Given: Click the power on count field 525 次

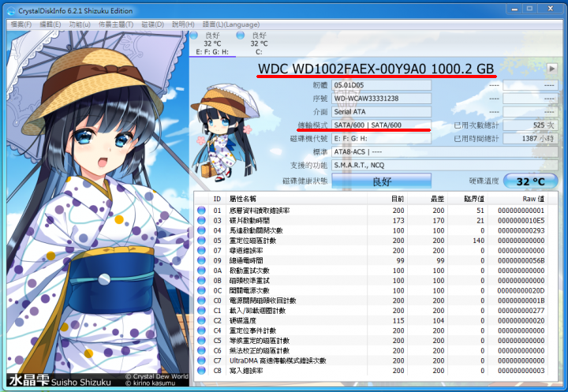Looking at the screenshot, I should 530,125.
